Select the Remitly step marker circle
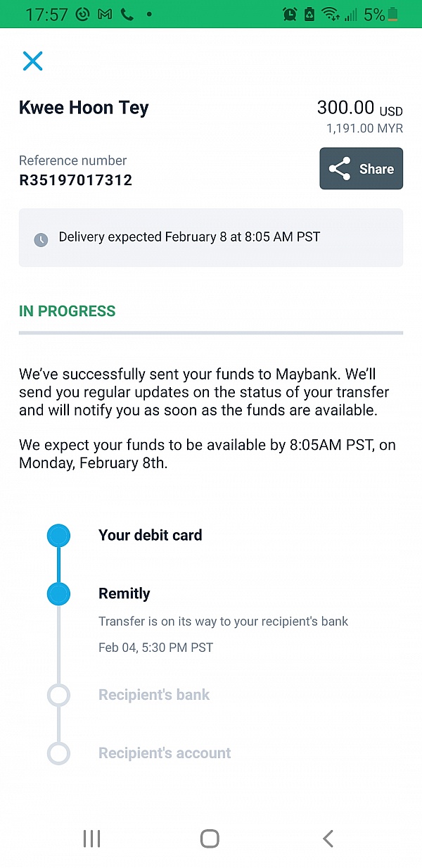 pyautogui.click(x=58, y=594)
